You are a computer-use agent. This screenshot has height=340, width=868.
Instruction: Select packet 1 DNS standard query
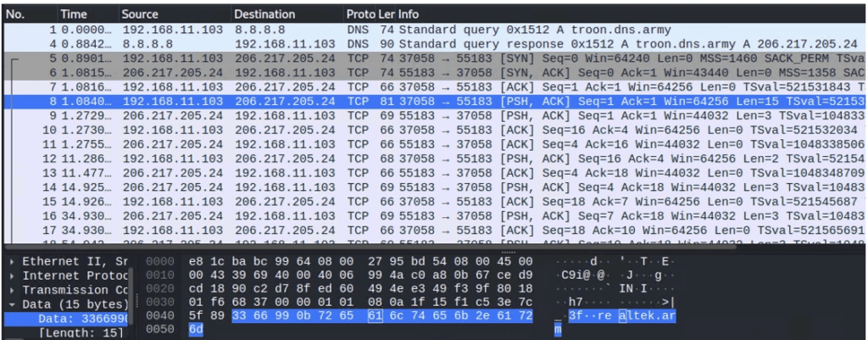pos(424,28)
